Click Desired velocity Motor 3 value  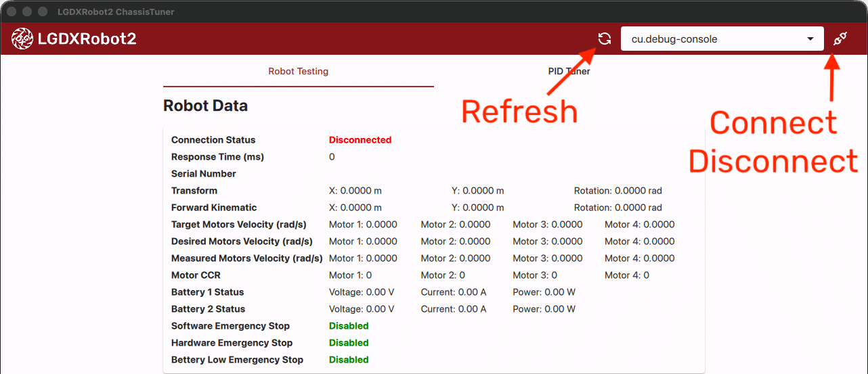[547, 241]
